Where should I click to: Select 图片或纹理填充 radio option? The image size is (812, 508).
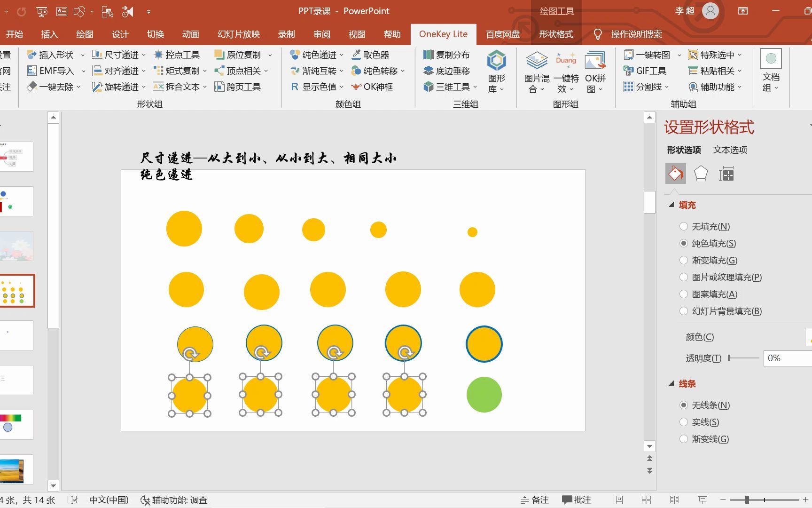pyautogui.click(x=684, y=277)
